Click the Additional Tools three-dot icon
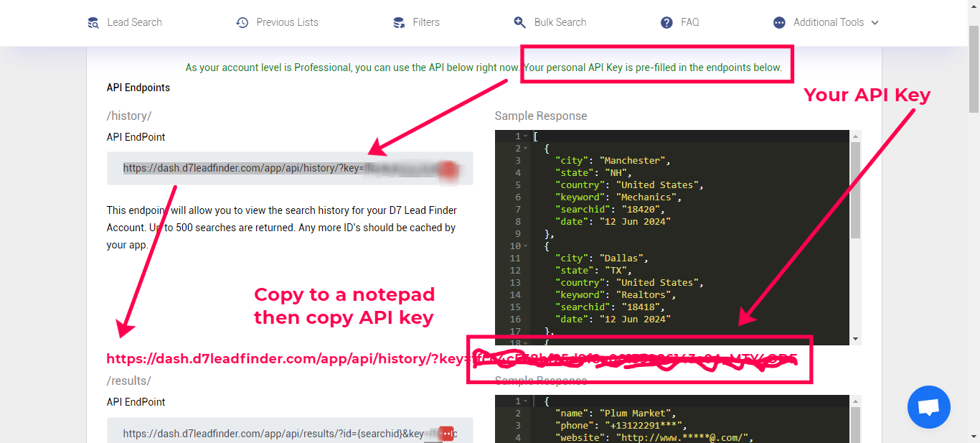Image resolution: width=980 pixels, height=443 pixels. pos(779,22)
